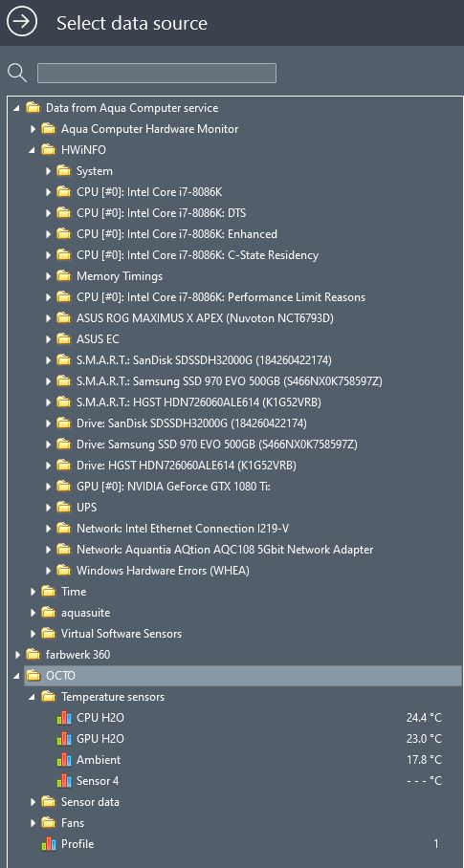Click the OCTO folder icon

click(33, 675)
